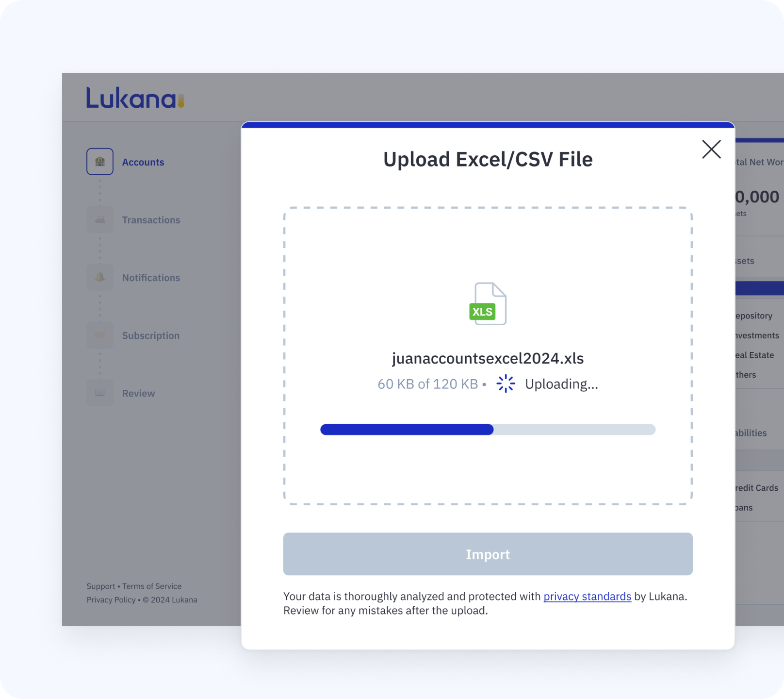Click the Review book icon
Image resolution: width=784 pixels, height=699 pixels.
(100, 393)
